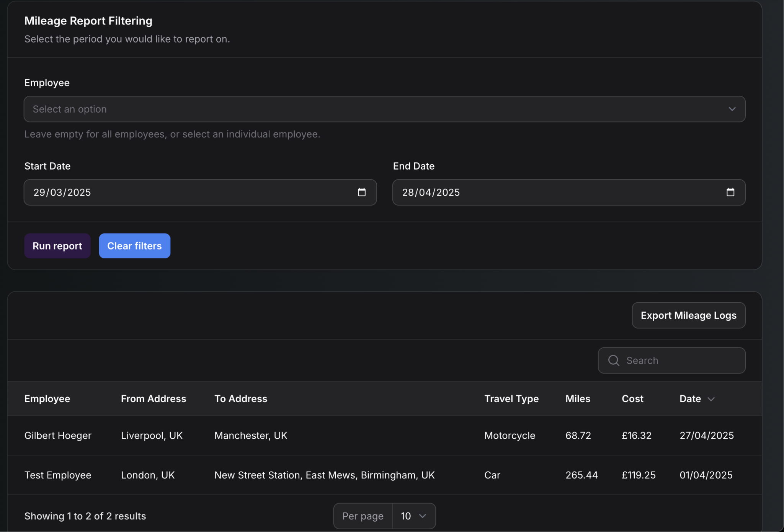
Task: Click the Date column header
Action: 690,399
